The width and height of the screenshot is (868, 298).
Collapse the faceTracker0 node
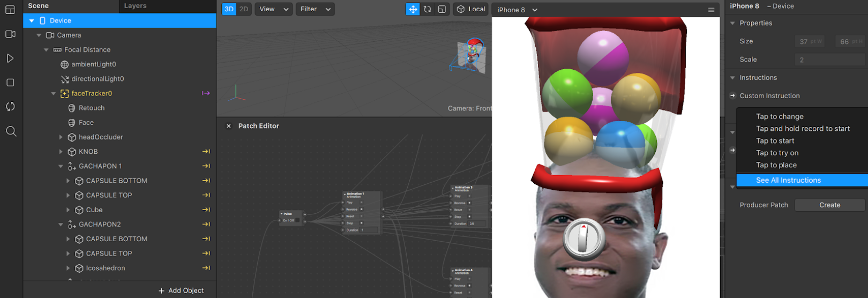click(54, 93)
